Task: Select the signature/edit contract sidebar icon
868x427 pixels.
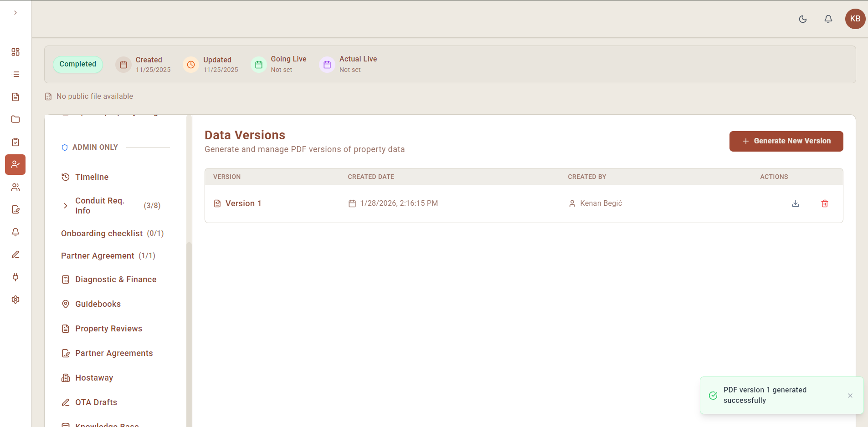Action: click(x=15, y=209)
